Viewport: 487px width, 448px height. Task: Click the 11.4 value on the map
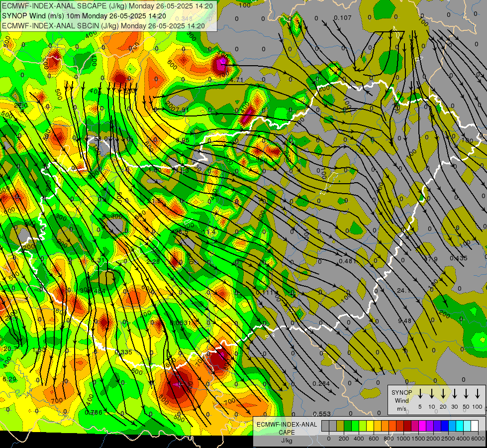pos(209,231)
